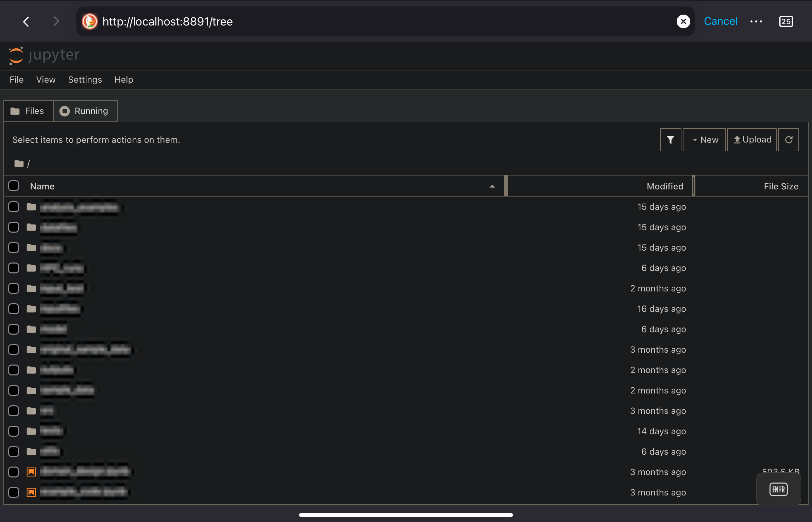Open the Help menu
Screen dimensions: 812x522
click(x=124, y=80)
